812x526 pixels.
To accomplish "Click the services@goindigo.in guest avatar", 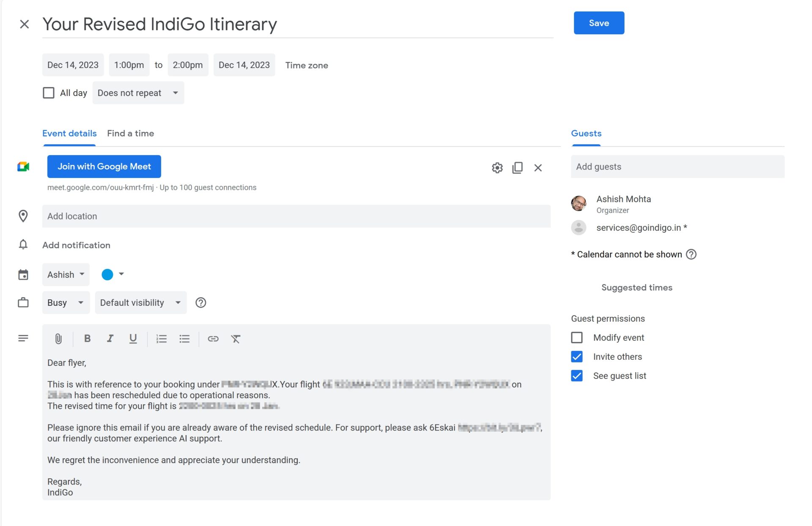I will (579, 227).
